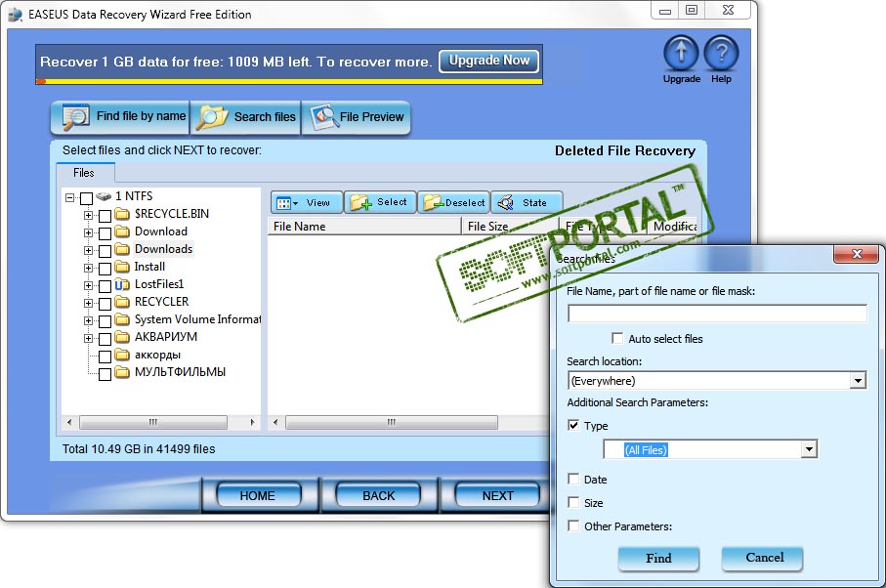This screenshot has width=886, height=588.
Task: Cancel the Search files dialog
Action: (762, 558)
